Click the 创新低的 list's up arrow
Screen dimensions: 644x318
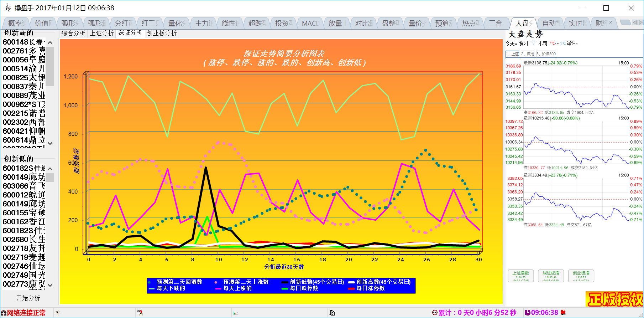pos(50,169)
